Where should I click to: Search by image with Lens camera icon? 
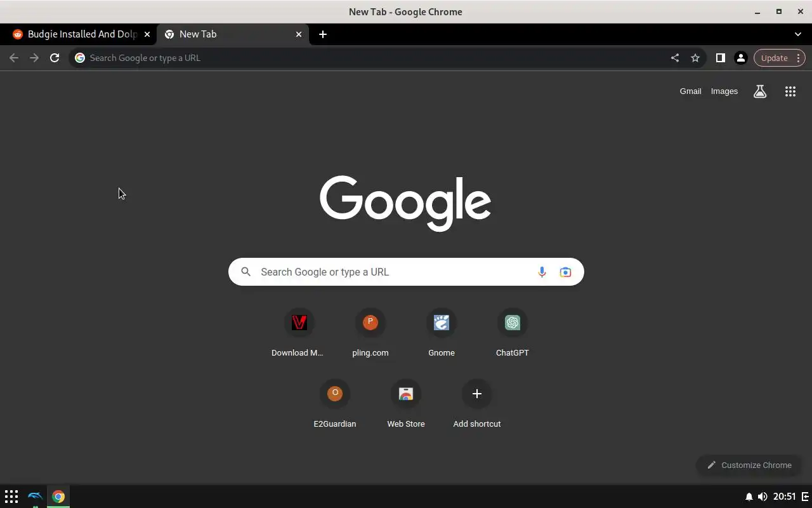point(565,272)
